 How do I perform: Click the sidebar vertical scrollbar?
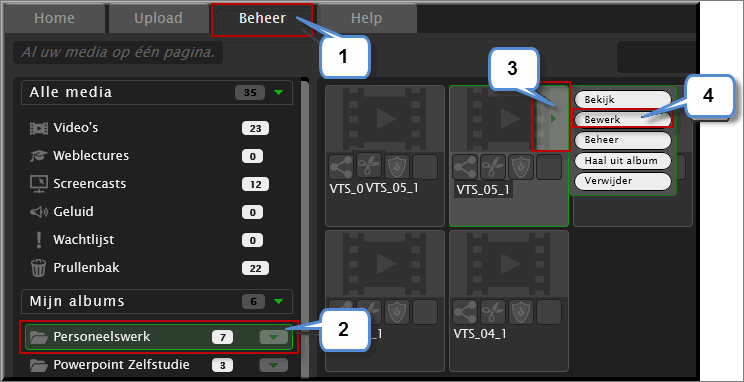click(305, 228)
